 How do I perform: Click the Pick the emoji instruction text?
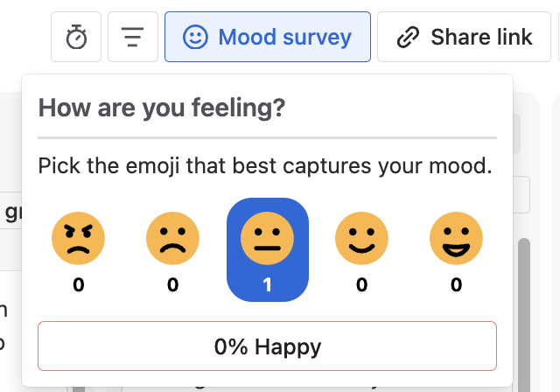tap(265, 166)
